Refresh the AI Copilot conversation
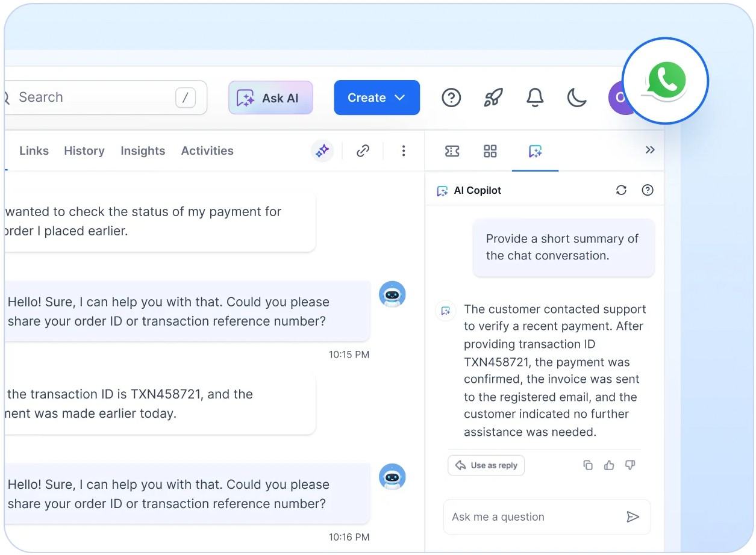The width and height of the screenshot is (756, 555). 621,190
